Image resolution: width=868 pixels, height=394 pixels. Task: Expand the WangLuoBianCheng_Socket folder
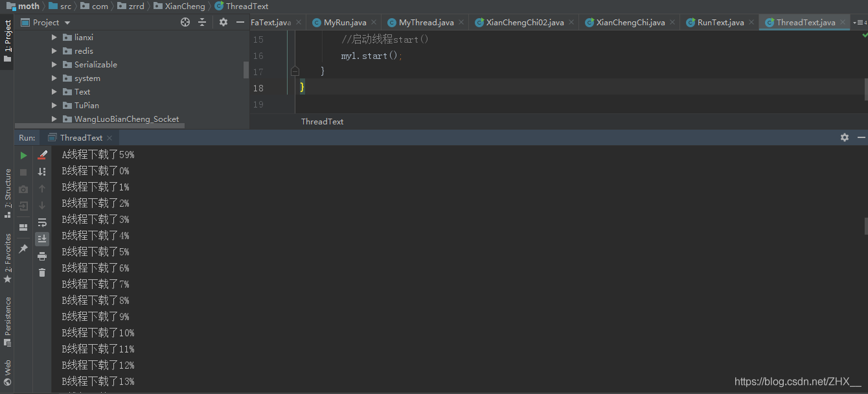[55, 119]
